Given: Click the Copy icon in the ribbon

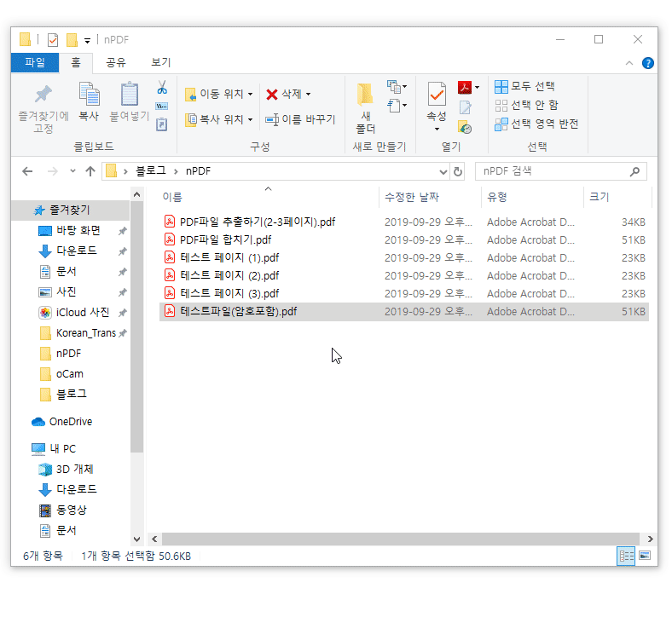Looking at the screenshot, I should [90, 95].
